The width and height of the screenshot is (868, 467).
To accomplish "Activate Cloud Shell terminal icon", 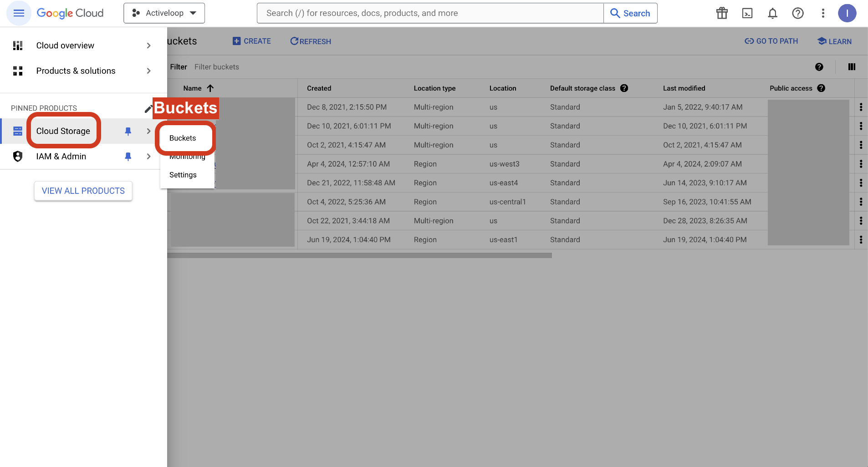I will [x=747, y=13].
